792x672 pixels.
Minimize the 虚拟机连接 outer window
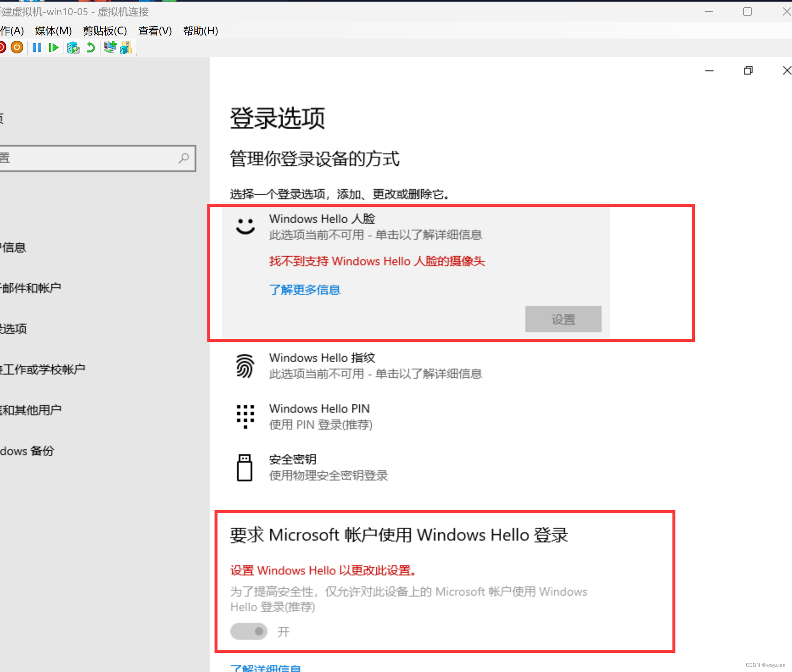point(709,11)
